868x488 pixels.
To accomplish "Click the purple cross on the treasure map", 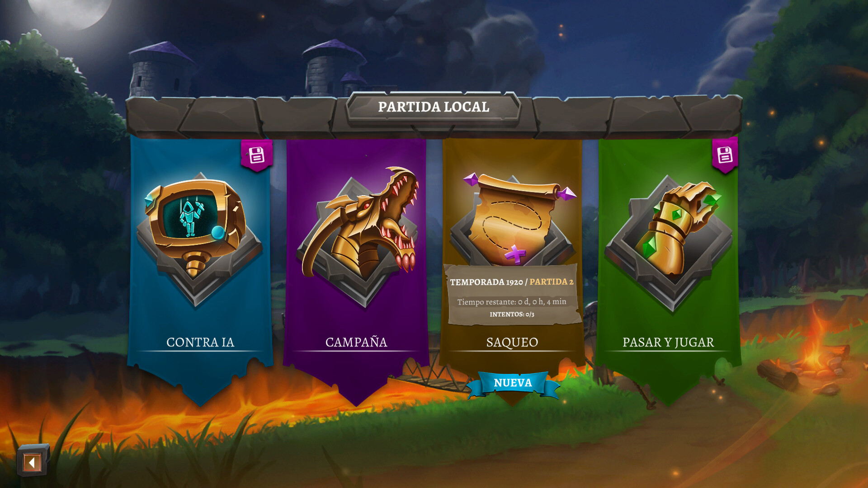I will pos(515,254).
